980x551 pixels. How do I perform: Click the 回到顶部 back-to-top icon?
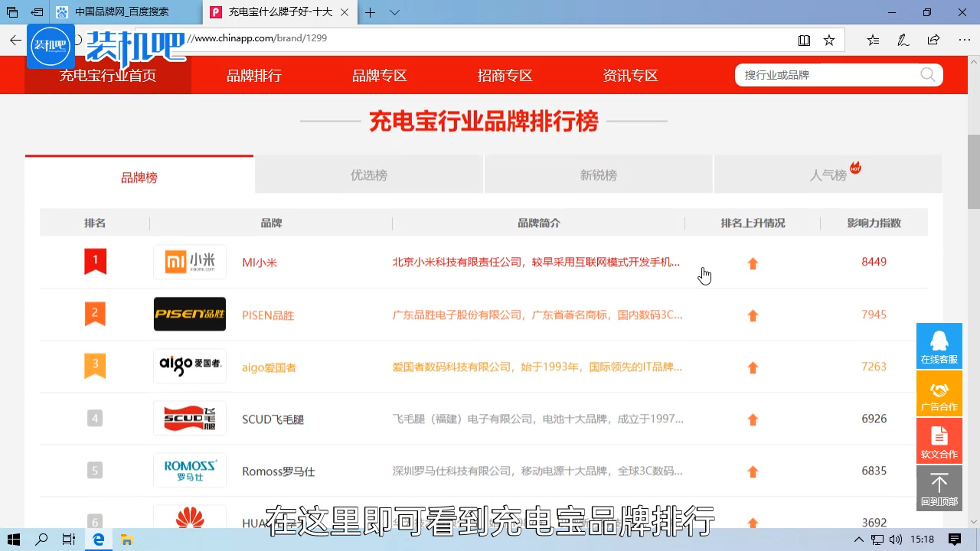[x=939, y=487]
